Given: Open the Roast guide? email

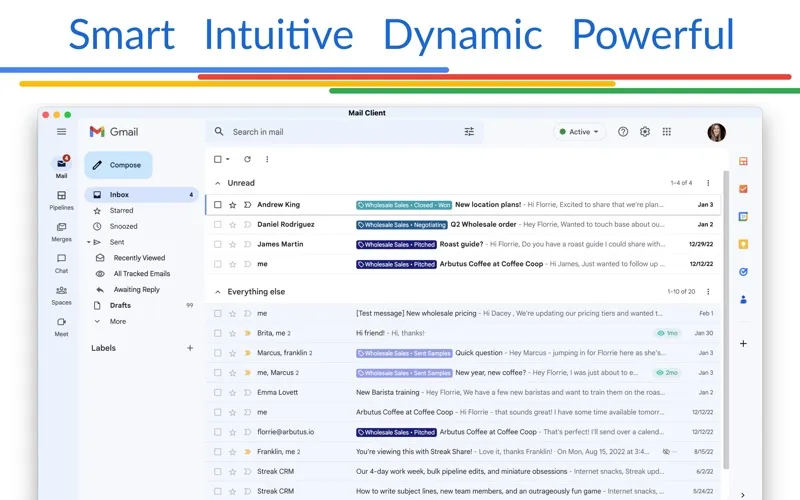Looking at the screenshot, I should point(463,244).
